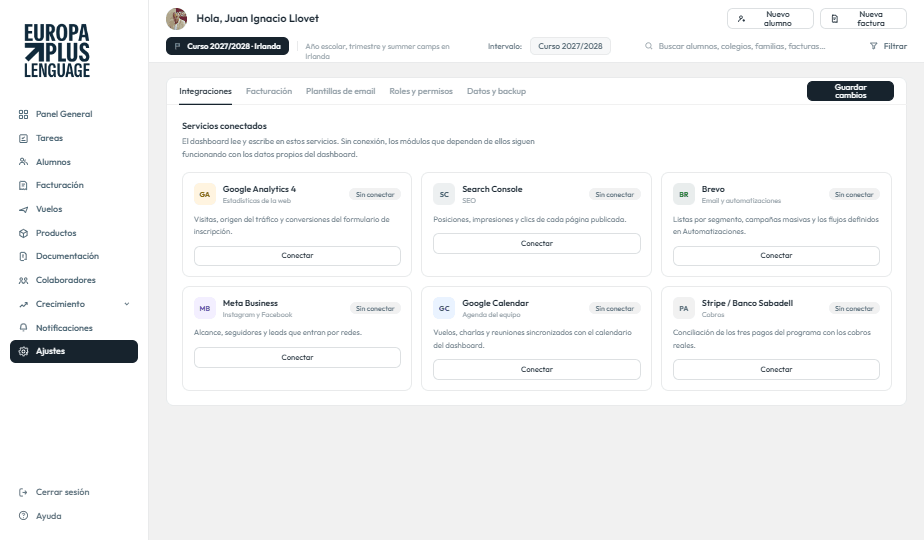Select the Crecimiento chart icon
This screenshot has width=924, height=540.
[x=24, y=304]
